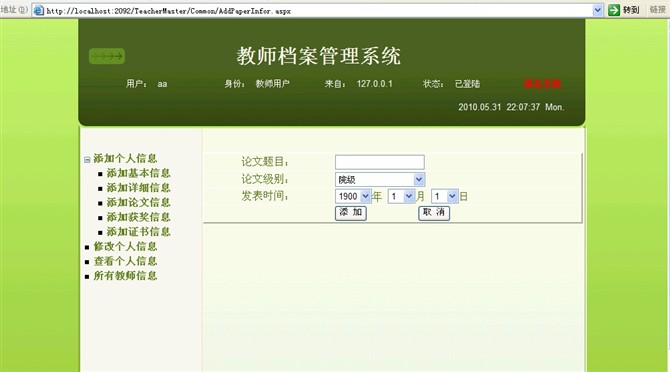Open 修改个人信息 menu item
Screen dimensions: 670x372
click(125, 246)
